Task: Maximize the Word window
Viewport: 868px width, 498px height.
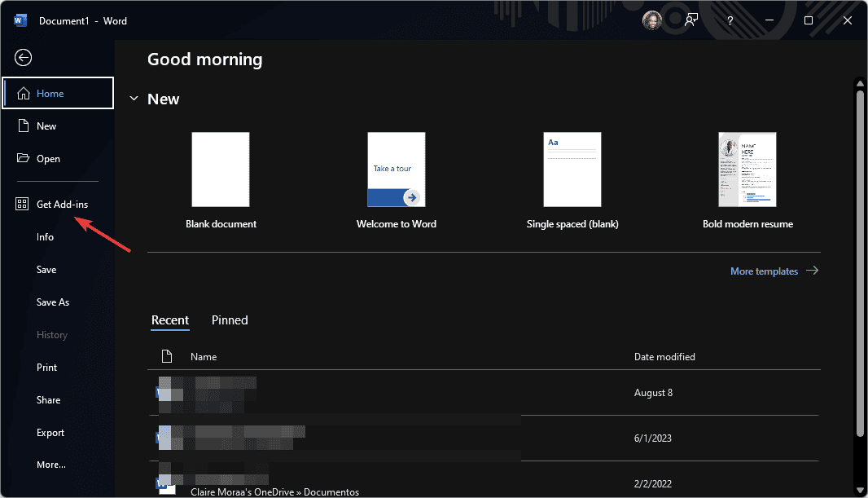Action: point(809,20)
